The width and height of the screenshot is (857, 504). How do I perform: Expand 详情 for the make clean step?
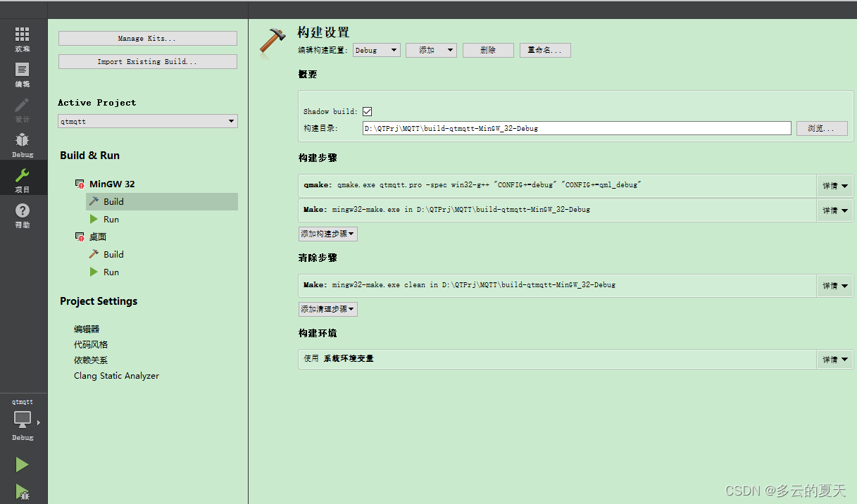click(834, 285)
